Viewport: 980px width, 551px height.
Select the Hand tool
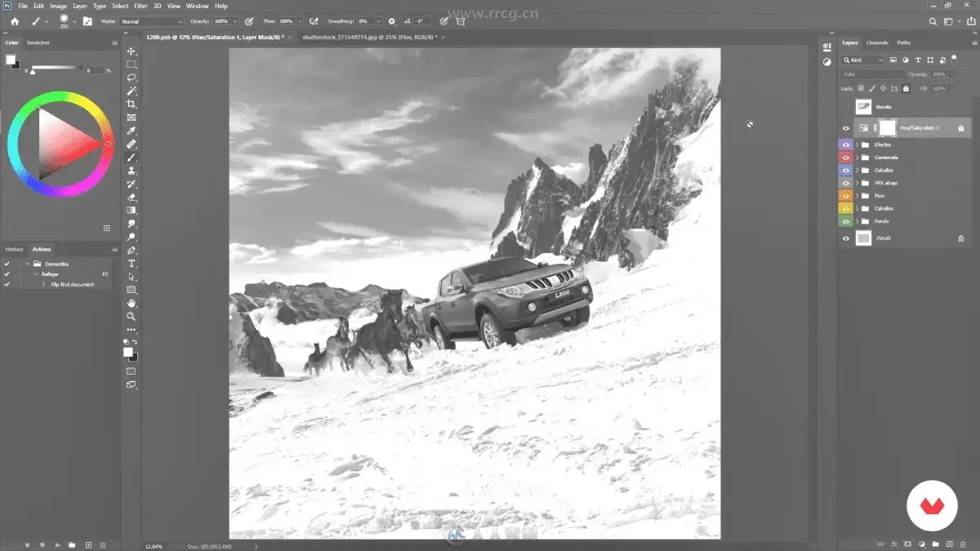[131, 303]
